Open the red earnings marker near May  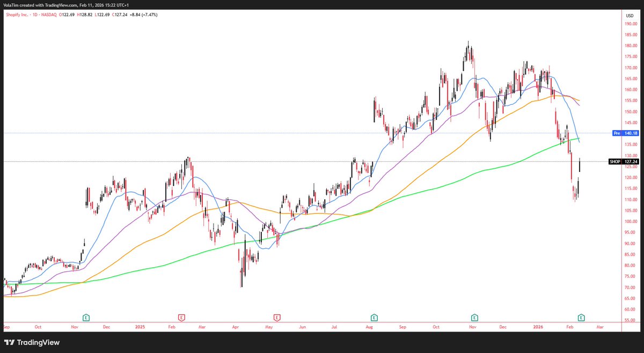pyautogui.click(x=277, y=318)
